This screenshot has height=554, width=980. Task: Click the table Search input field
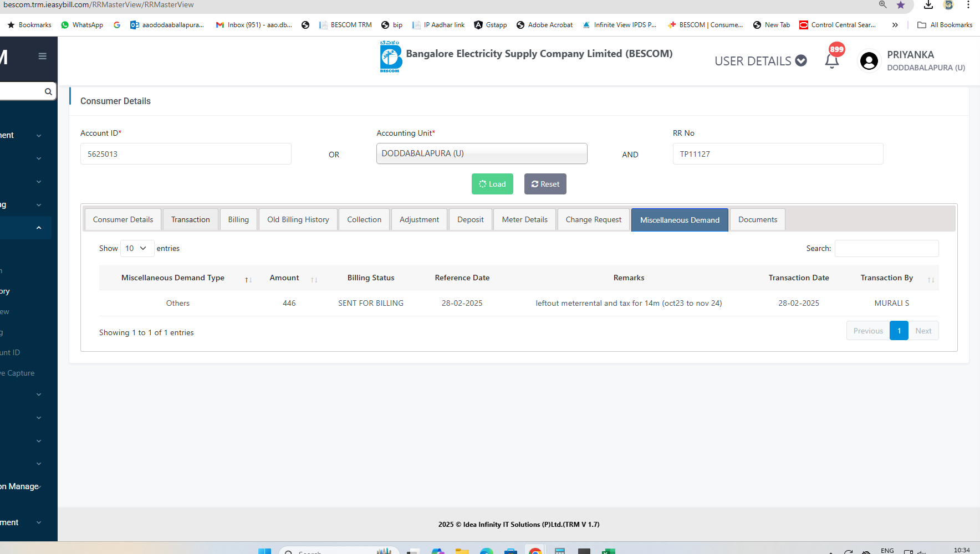887,248
